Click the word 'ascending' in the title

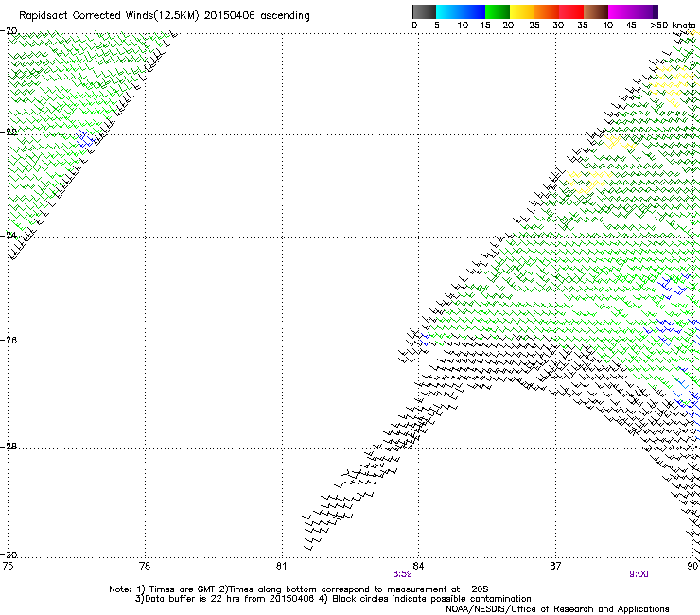tap(285, 16)
